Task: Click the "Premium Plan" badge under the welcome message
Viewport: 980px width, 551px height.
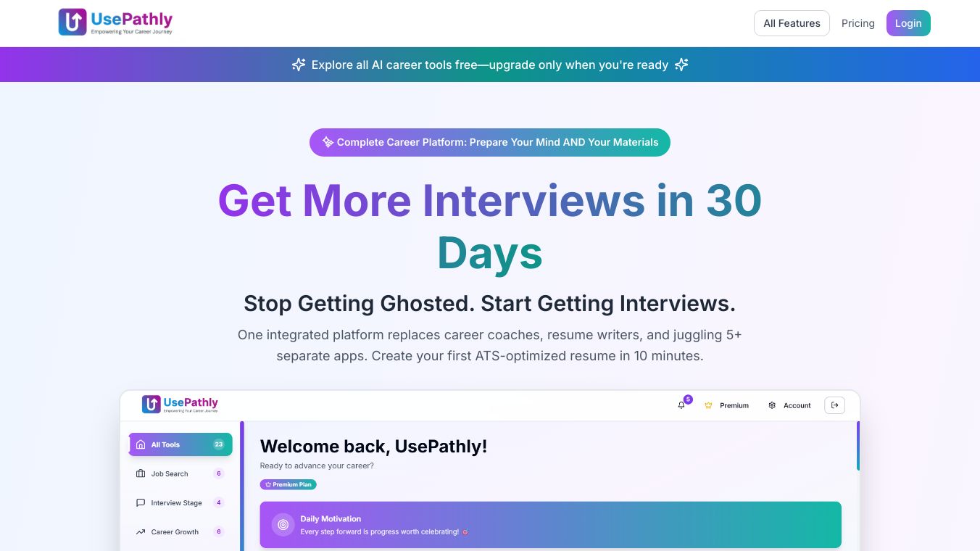Action: coord(288,484)
